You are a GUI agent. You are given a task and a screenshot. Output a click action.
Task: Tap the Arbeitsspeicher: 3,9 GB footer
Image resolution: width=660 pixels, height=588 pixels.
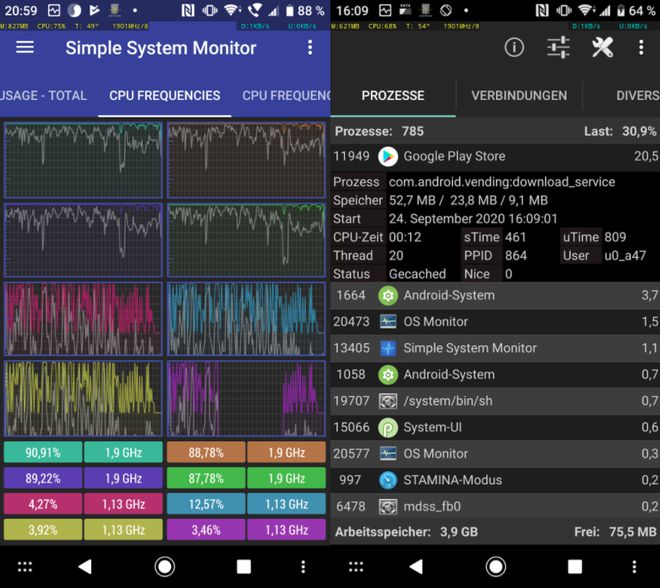[406, 532]
